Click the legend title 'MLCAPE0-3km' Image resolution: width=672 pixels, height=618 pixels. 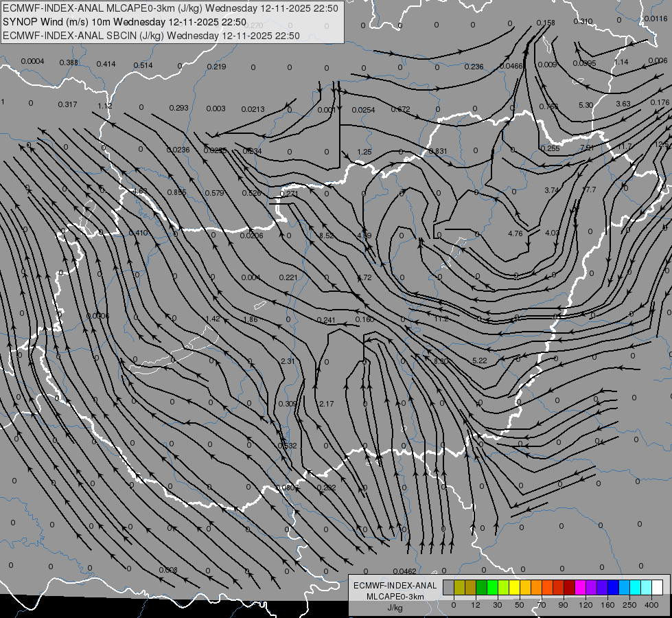pyautogui.click(x=395, y=597)
